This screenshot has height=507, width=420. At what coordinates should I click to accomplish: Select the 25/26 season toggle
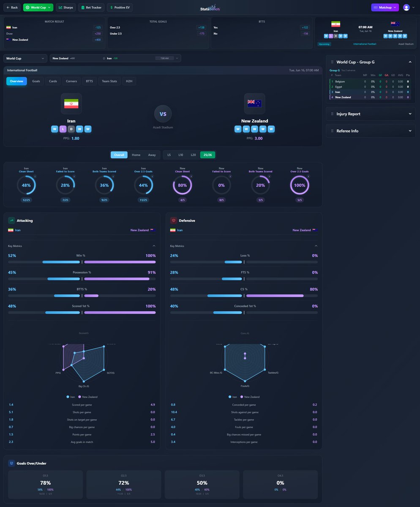(x=208, y=155)
